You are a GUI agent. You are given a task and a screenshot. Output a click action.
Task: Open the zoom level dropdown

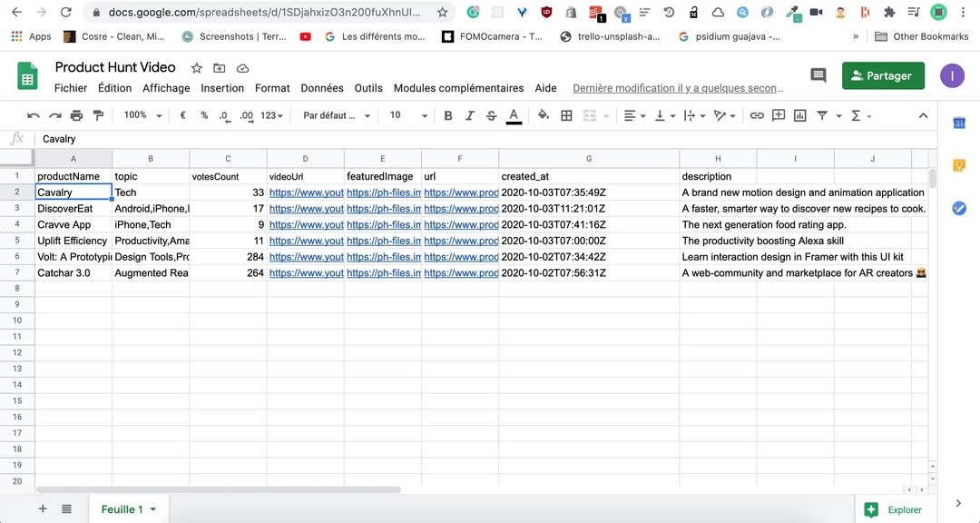(x=142, y=115)
